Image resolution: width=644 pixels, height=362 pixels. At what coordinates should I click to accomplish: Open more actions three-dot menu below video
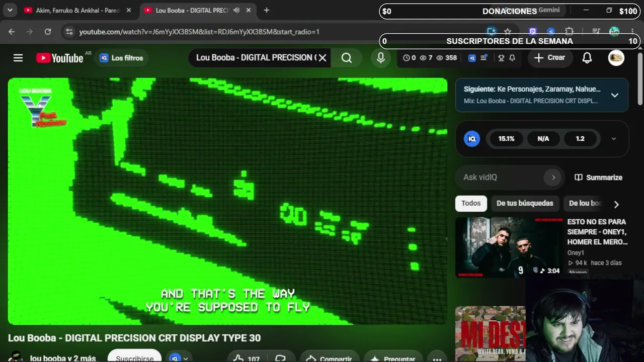point(437,358)
